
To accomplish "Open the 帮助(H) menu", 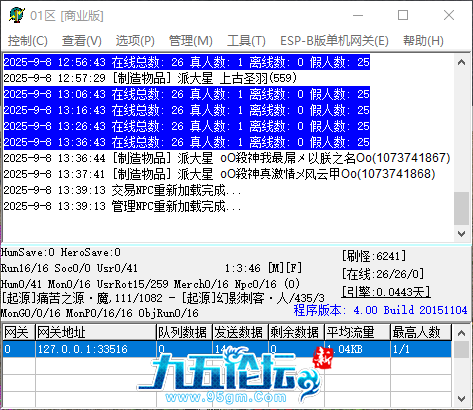I will pyautogui.click(x=423, y=41).
